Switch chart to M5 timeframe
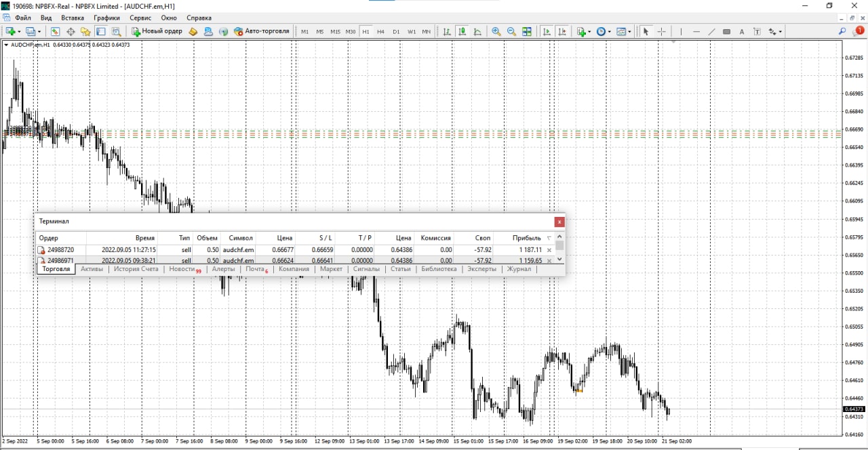This screenshot has height=450, width=868. click(x=319, y=31)
